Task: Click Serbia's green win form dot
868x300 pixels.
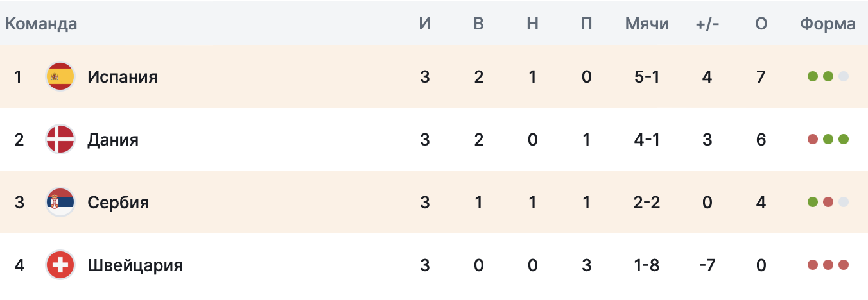Action: coord(813,203)
